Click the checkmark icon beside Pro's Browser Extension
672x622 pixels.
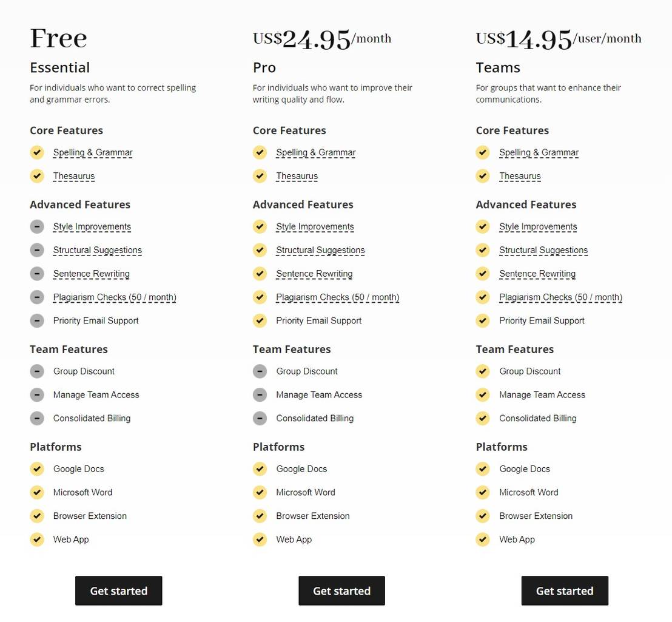point(260,516)
